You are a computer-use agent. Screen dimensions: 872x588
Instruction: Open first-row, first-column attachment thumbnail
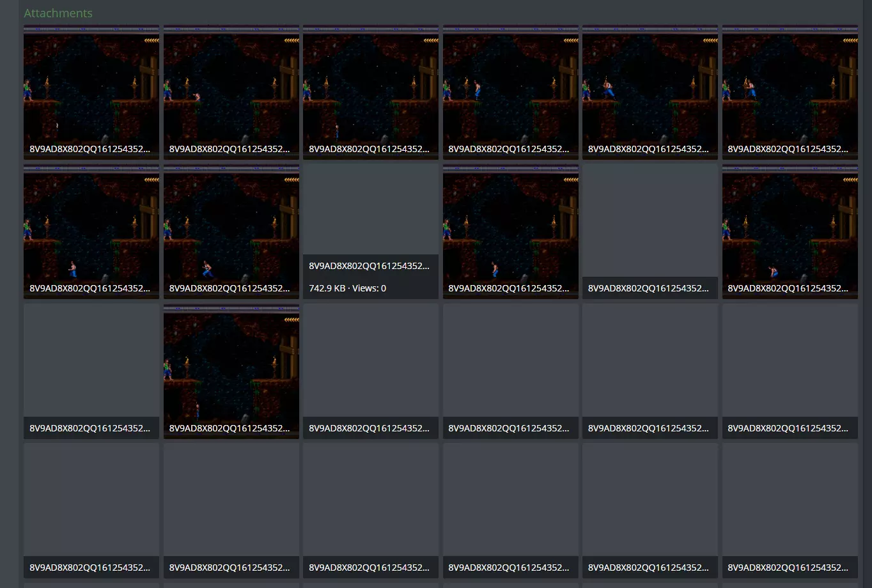(x=91, y=92)
